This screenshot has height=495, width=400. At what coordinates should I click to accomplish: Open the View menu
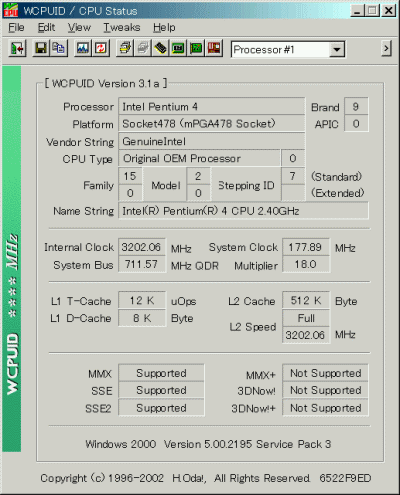point(79,27)
